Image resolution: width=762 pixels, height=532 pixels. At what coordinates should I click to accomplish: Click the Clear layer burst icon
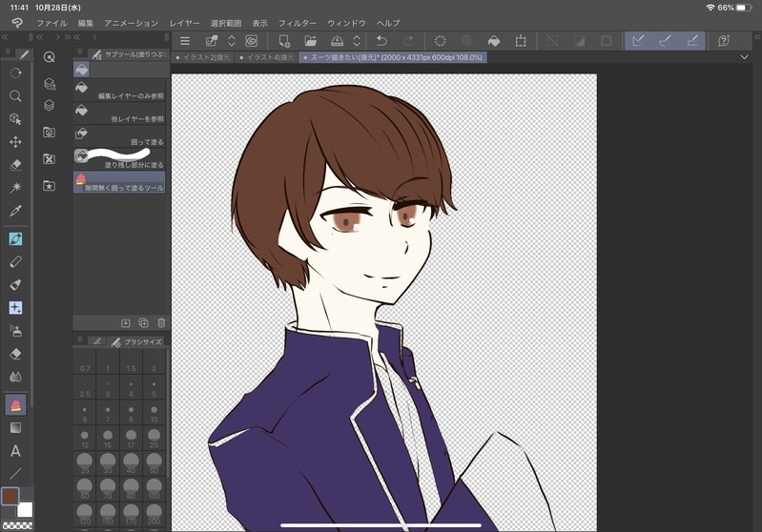(x=441, y=41)
